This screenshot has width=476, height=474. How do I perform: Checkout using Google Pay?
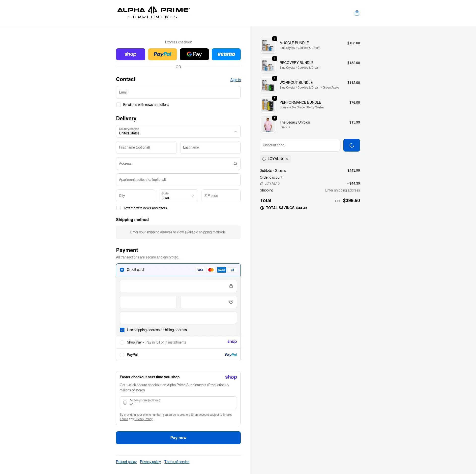[194, 54]
